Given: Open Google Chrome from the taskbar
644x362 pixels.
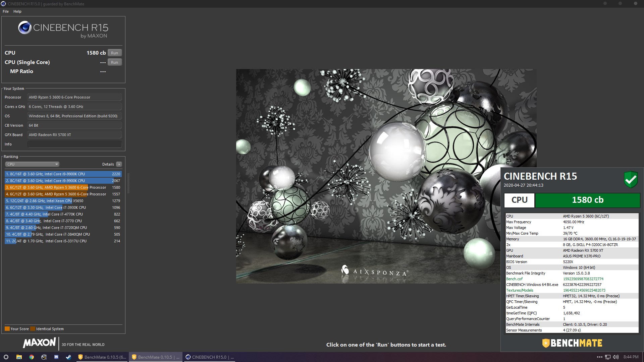Looking at the screenshot, I should pos(32,357).
